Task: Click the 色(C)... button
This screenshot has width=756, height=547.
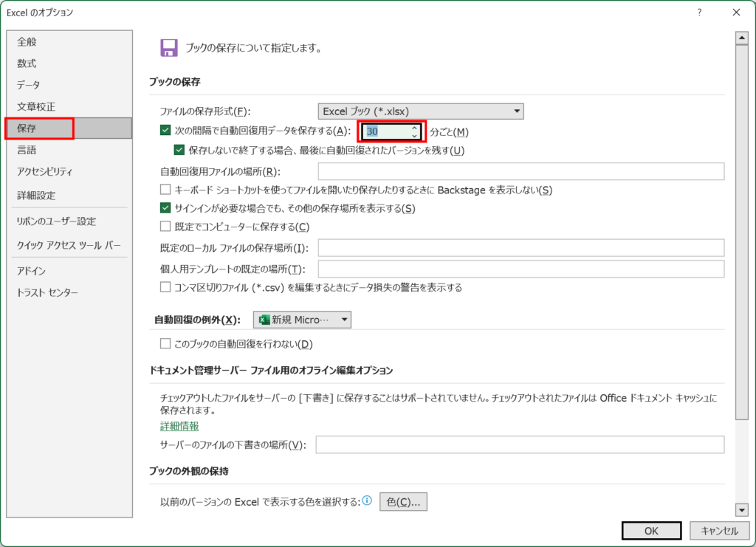Action: tap(402, 501)
